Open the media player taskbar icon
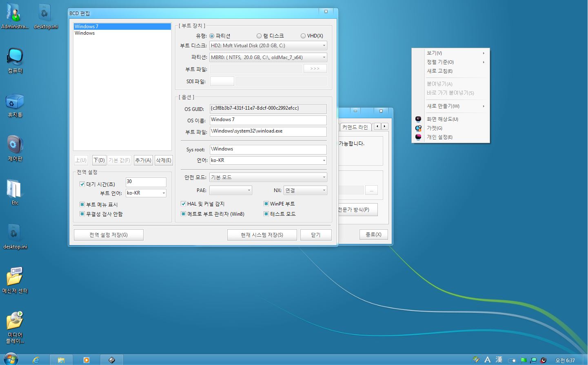This screenshot has height=365, width=588. (x=86, y=360)
